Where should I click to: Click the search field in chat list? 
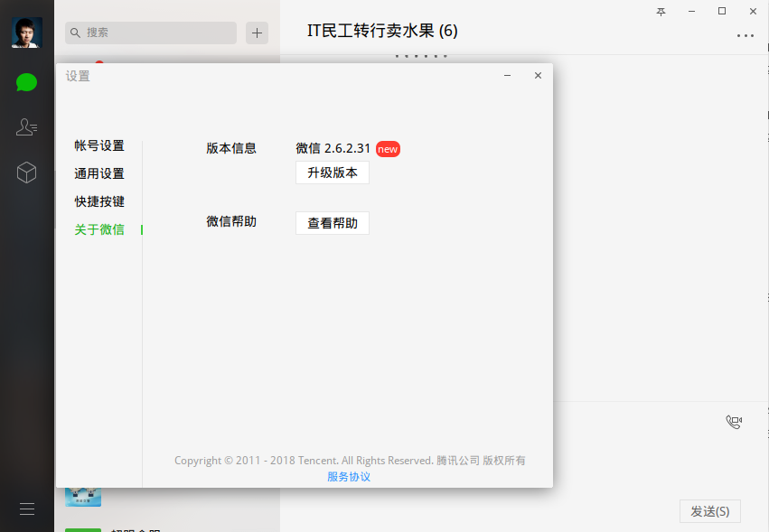pyautogui.click(x=151, y=33)
